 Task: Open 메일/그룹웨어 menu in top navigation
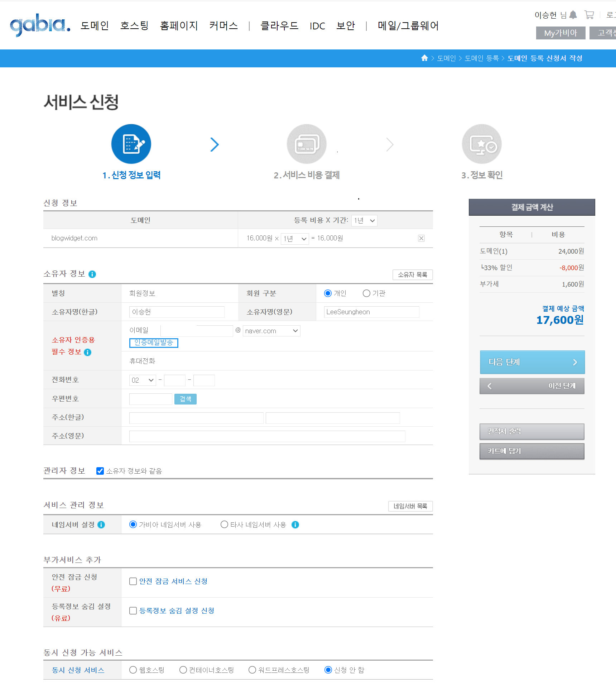(x=408, y=25)
